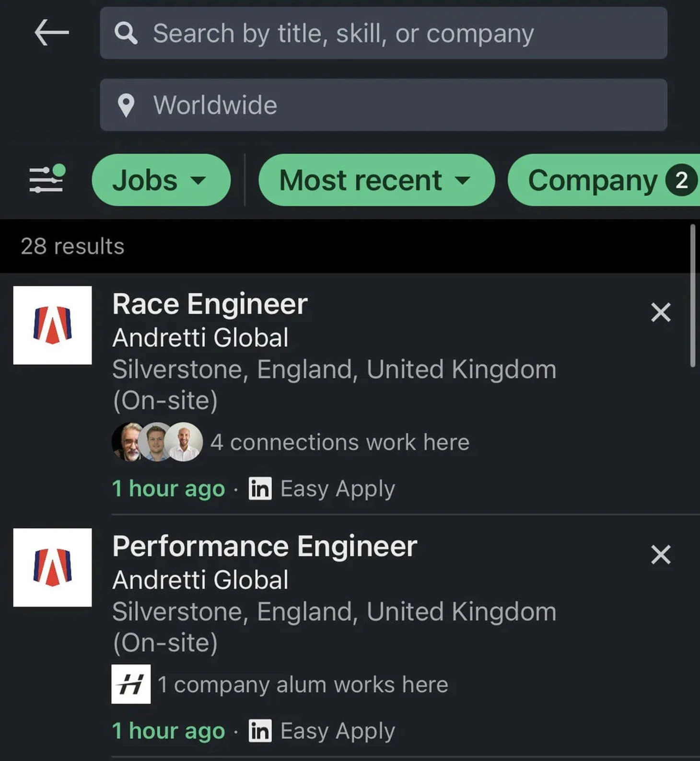
Task: Click the connections profile photos
Action: [x=157, y=442]
